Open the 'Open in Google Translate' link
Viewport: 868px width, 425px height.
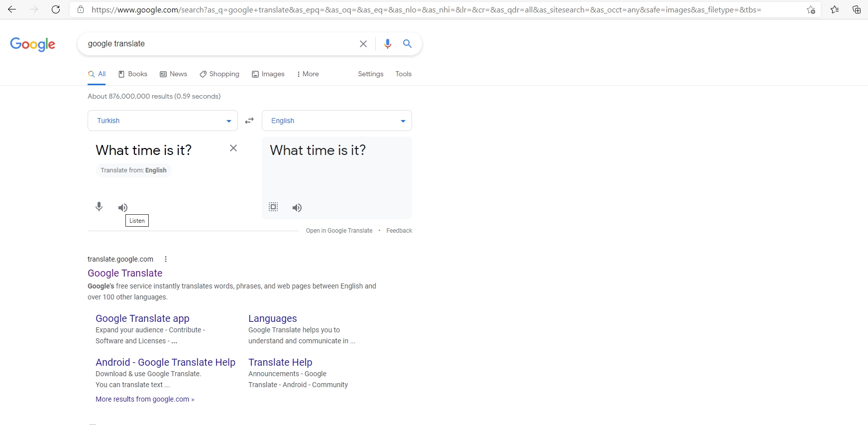(x=339, y=231)
